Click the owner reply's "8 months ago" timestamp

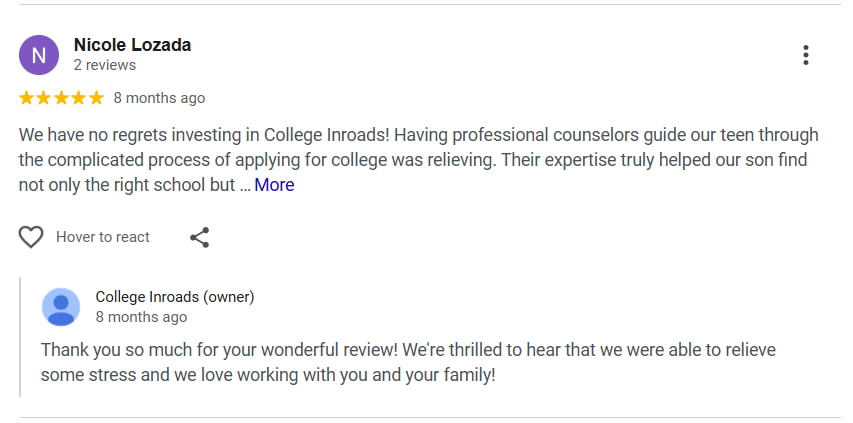(141, 317)
